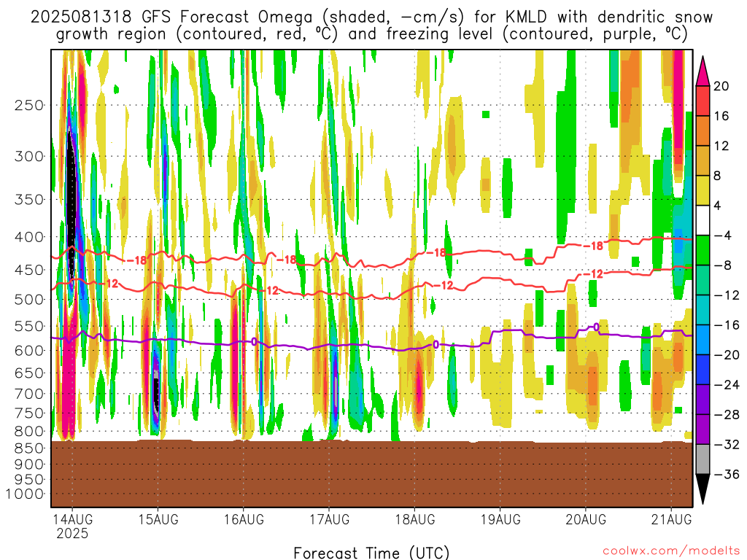
Task: Click the 650 pressure level label
Action: 29,373
